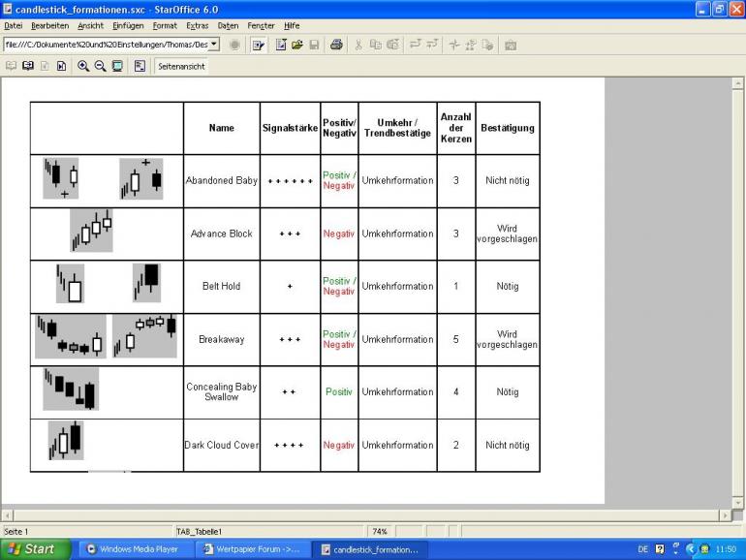Click the Copy icon in the toolbar
746x560 pixels.
pyautogui.click(x=375, y=45)
